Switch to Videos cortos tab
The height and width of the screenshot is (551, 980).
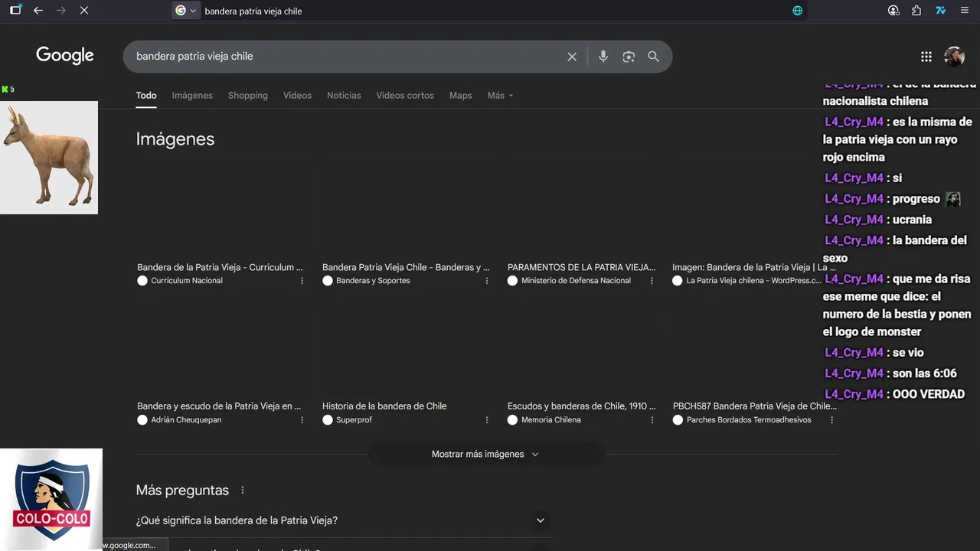click(405, 96)
